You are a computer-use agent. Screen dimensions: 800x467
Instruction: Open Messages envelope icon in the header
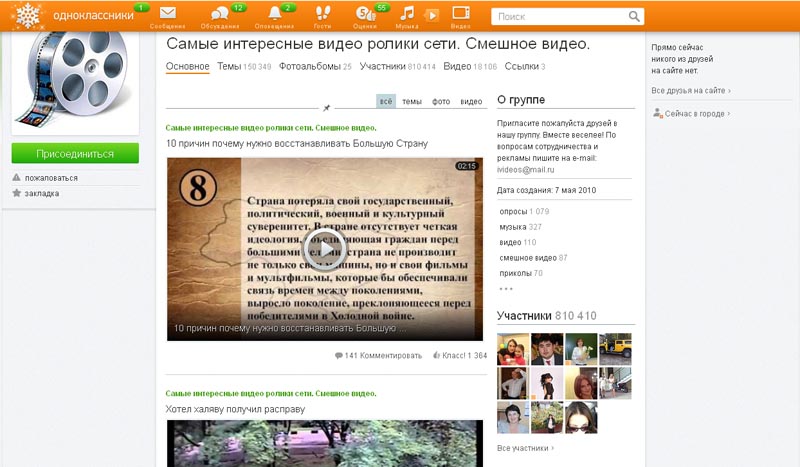coord(167,16)
